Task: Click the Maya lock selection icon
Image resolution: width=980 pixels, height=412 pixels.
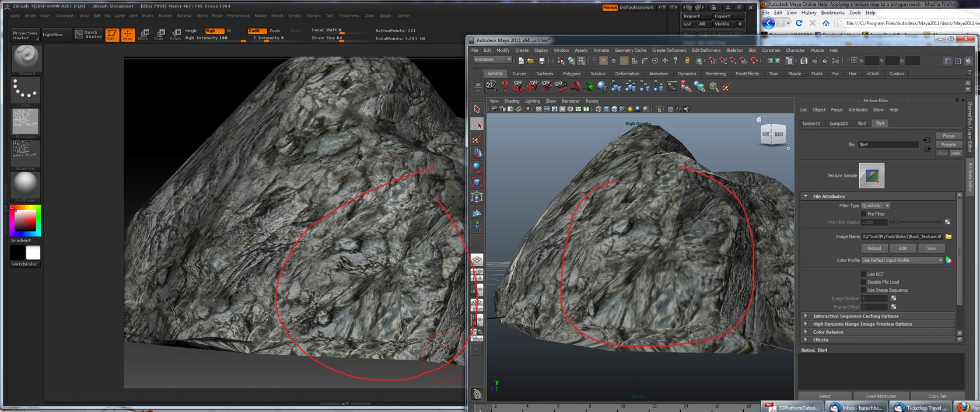Action: coord(687,61)
